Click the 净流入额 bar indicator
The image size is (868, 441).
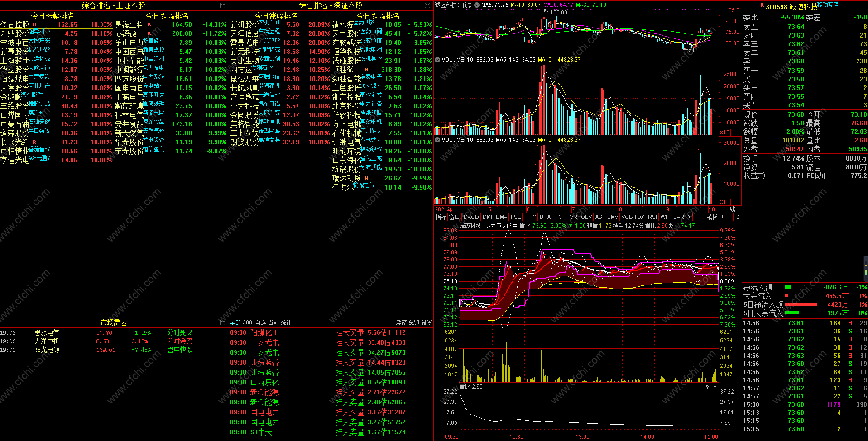pos(788,287)
